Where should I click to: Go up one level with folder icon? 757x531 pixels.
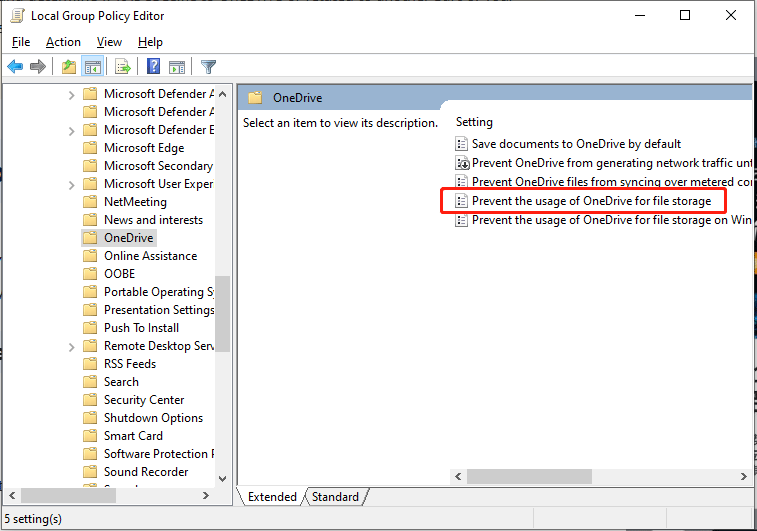pos(69,66)
